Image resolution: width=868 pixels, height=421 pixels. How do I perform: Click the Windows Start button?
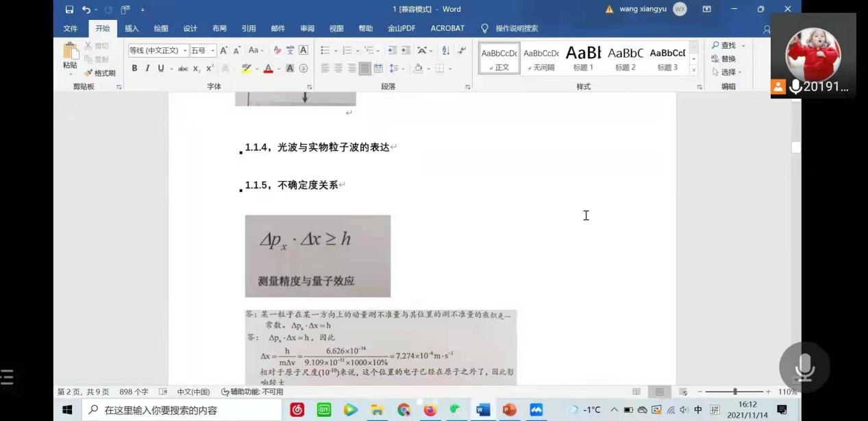pos(67,410)
